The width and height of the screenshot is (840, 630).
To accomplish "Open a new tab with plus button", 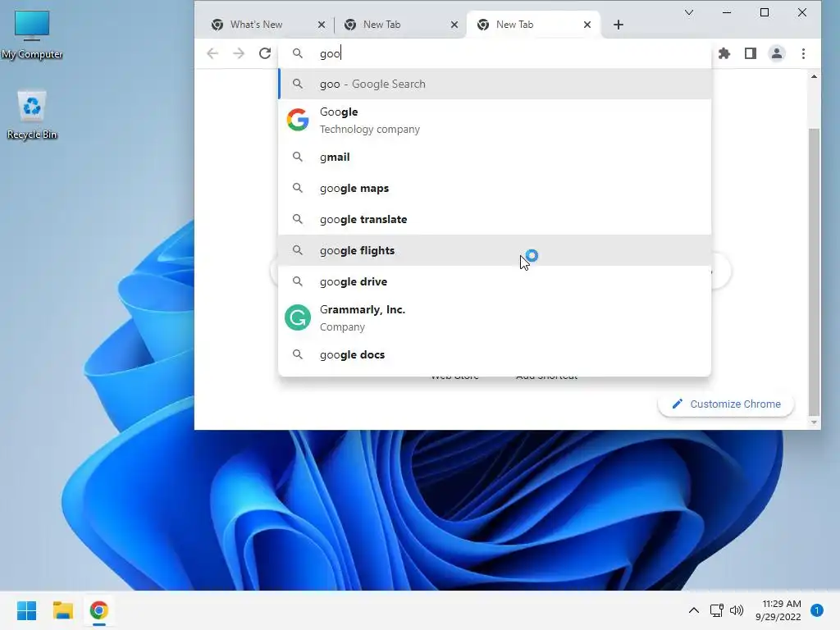I will 619,25.
